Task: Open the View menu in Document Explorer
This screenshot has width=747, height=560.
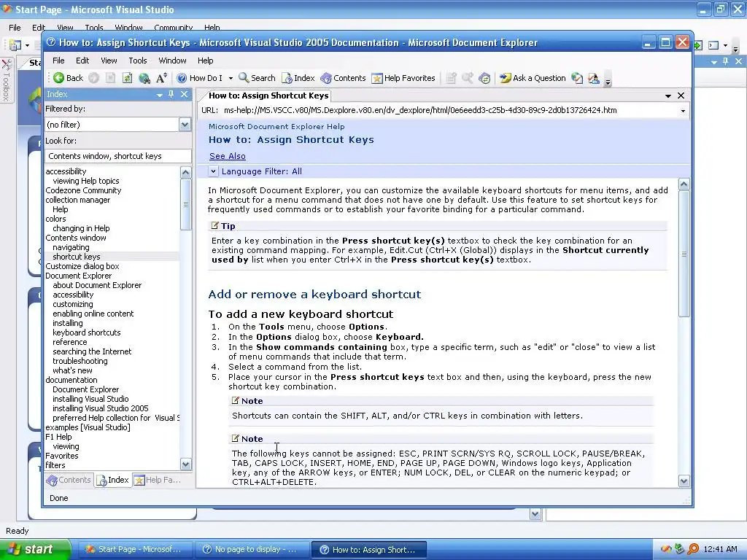Action: (x=109, y=61)
